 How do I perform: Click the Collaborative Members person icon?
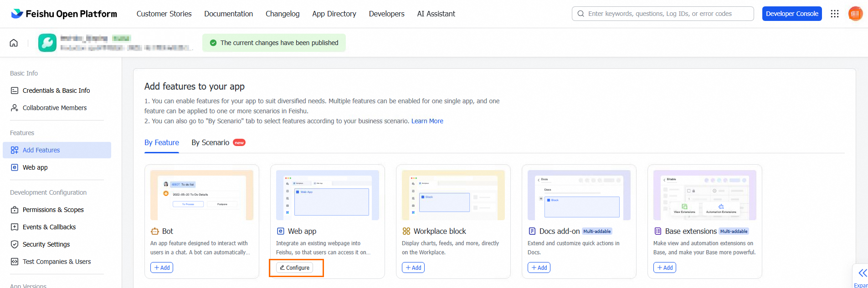(15, 108)
